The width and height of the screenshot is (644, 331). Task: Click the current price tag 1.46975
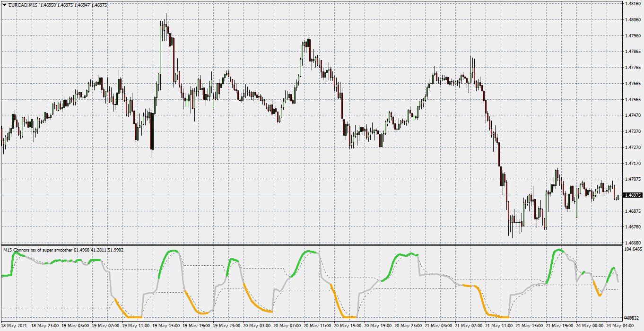pyautogui.click(x=633, y=195)
